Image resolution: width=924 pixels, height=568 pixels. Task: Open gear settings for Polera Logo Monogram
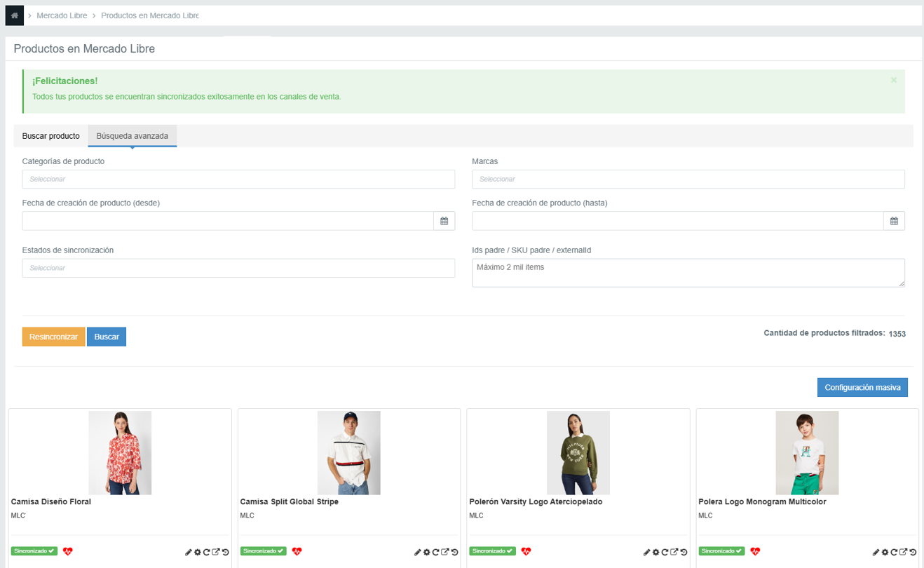[885, 553]
